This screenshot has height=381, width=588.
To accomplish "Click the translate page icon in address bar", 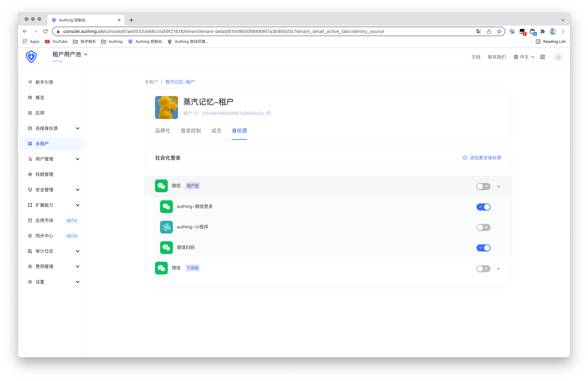I will [x=479, y=31].
